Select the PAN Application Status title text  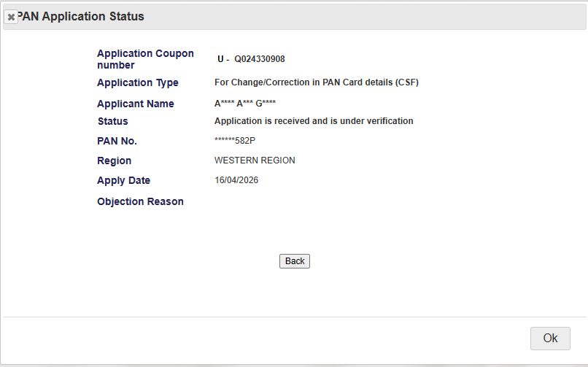pos(81,17)
